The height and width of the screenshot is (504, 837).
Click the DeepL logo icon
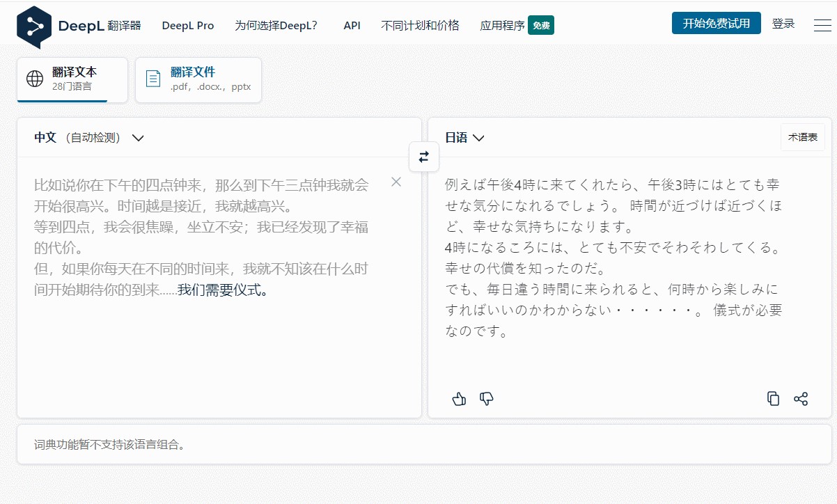34,26
